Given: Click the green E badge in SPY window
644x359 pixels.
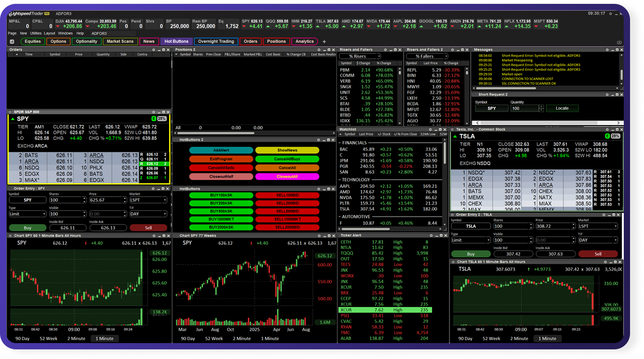Looking at the screenshot, I should (x=154, y=118).
